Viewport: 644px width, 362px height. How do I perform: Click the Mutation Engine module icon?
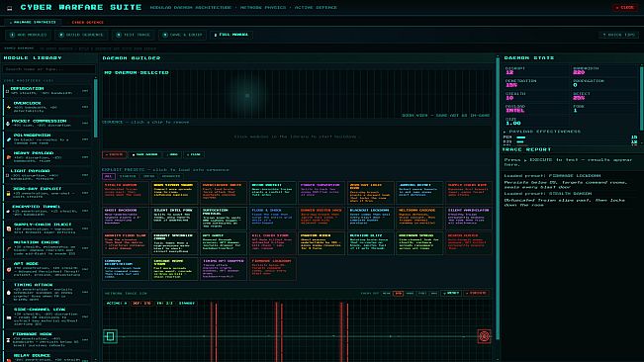[9, 248]
